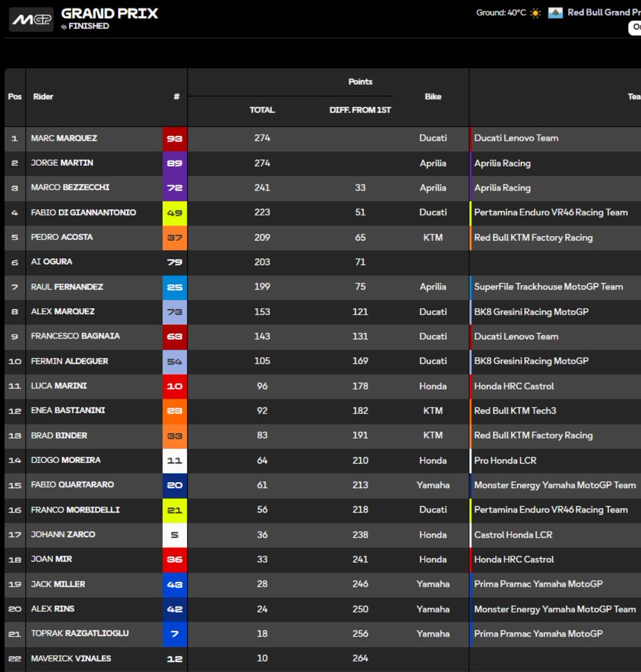Sort by DIFF. FROM 1ST column header
641x672 pixels.
pyautogui.click(x=360, y=110)
